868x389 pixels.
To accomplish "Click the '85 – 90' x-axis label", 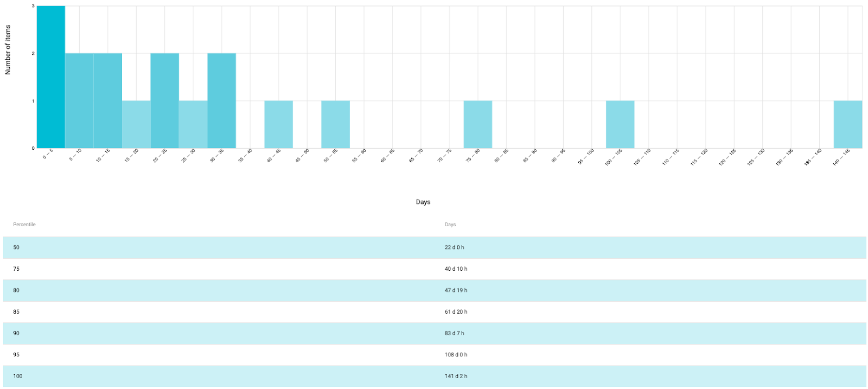I will point(530,156).
